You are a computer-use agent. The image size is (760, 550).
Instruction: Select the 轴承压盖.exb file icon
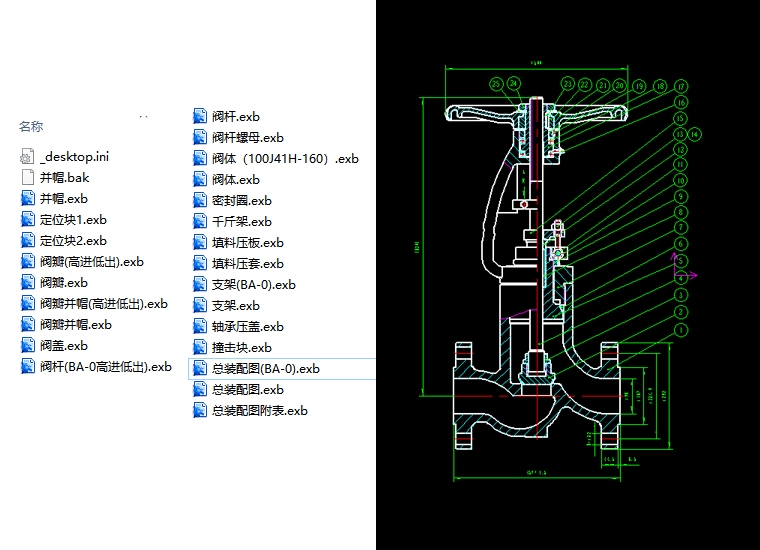[x=200, y=326]
